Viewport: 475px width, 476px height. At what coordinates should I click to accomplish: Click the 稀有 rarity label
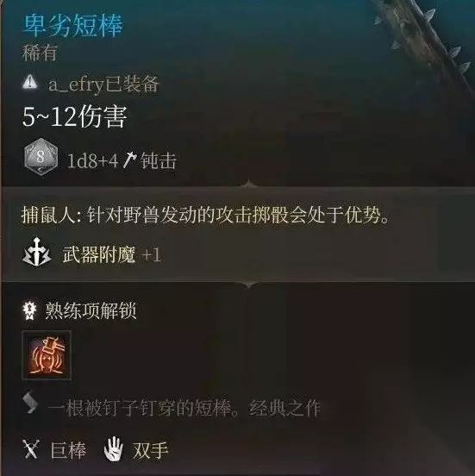[40, 53]
